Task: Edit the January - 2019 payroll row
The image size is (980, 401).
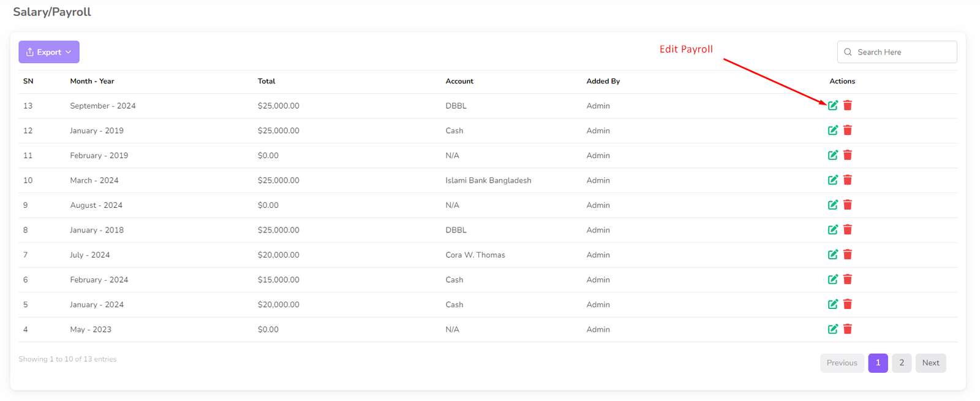Action: tap(832, 131)
